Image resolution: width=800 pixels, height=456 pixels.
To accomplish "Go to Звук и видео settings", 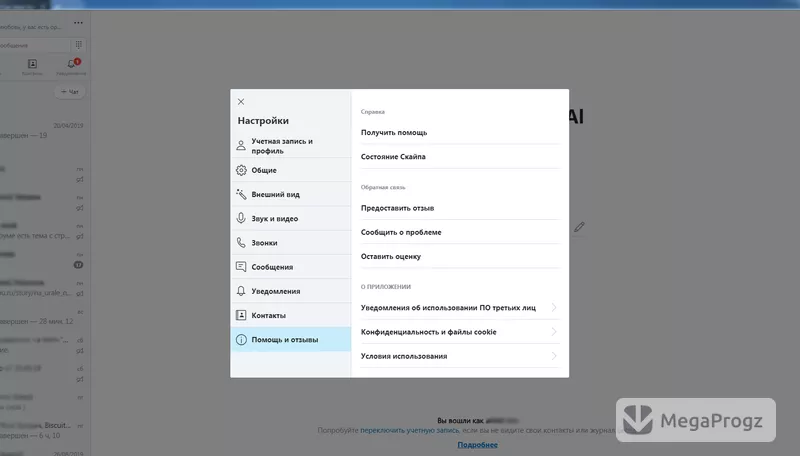I will pyautogui.click(x=291, y=218).
